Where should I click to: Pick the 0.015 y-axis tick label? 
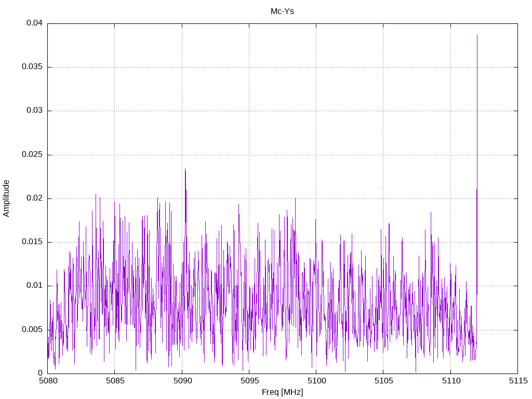(x=32, y=242)
